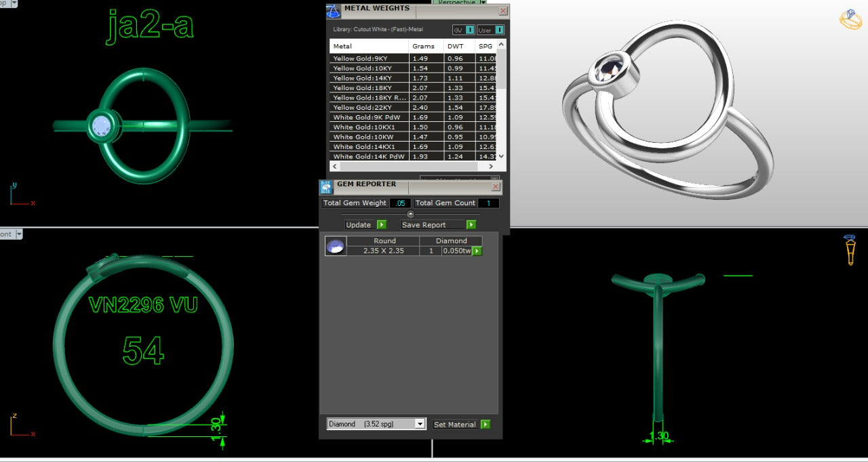Open the Front viewport dropdown arrow

tap(19, 234)
